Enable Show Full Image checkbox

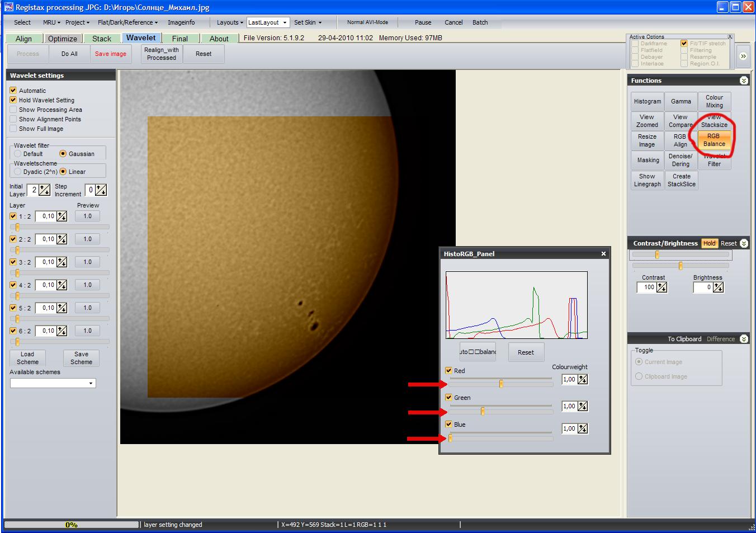coord(13,129)
